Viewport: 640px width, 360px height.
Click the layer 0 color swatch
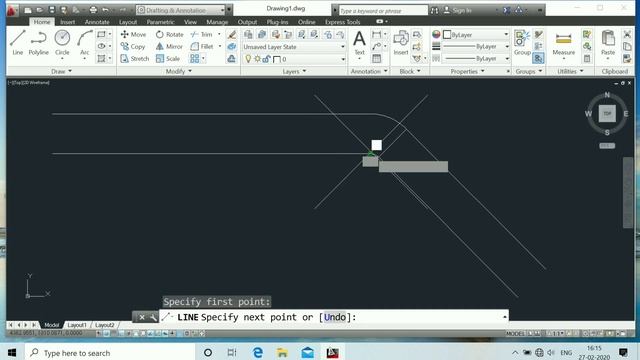pyautogui.click(x=276, y=60)
